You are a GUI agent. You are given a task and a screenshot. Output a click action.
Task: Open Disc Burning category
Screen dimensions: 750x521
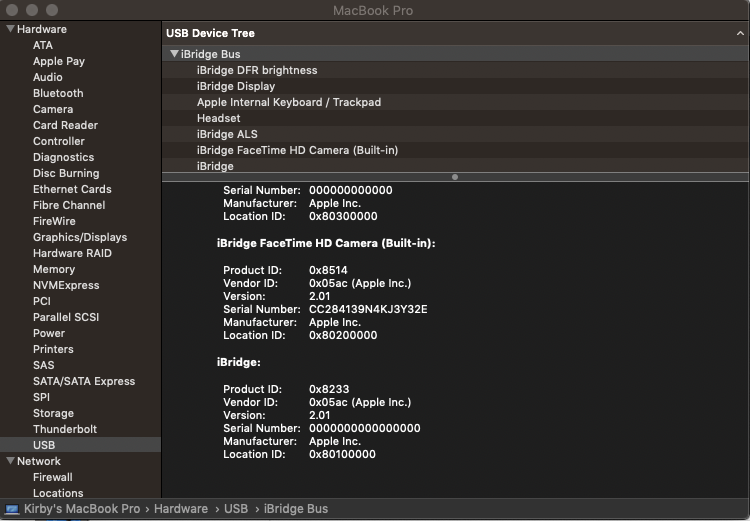tap(66, 173)
